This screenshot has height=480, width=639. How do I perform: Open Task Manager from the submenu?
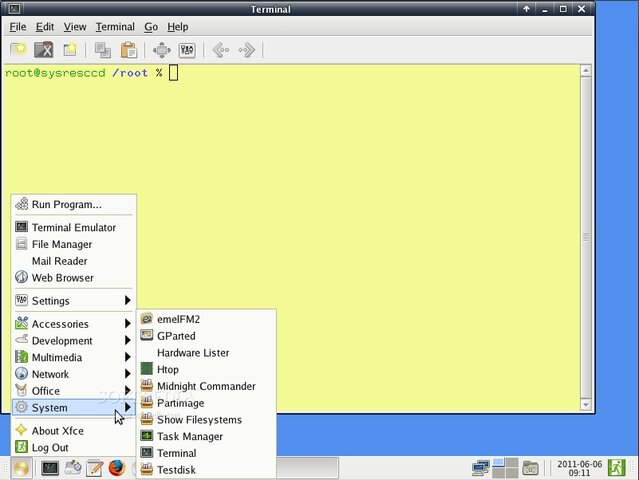(207, 436)
